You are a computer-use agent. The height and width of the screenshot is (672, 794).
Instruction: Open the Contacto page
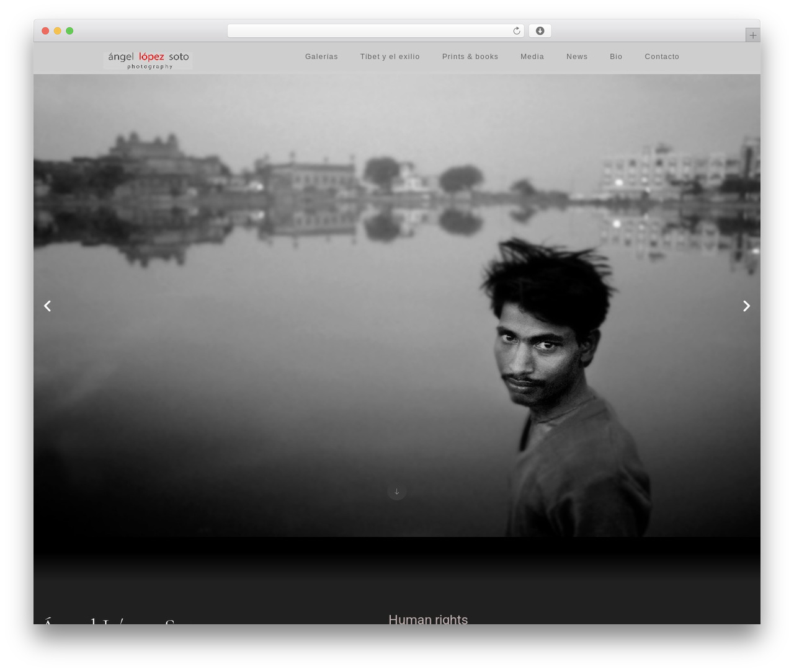pyautogui.click(x=662, y=56)
